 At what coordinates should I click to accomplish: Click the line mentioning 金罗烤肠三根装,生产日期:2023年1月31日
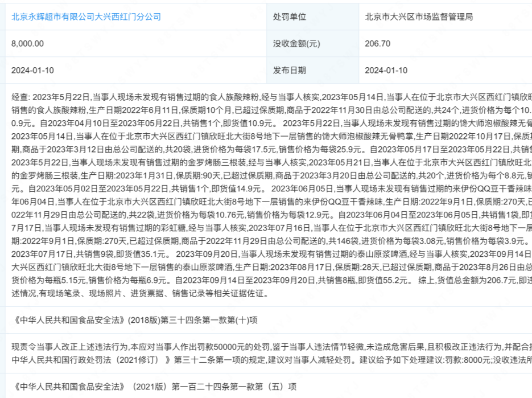click(x=271, y=175)
